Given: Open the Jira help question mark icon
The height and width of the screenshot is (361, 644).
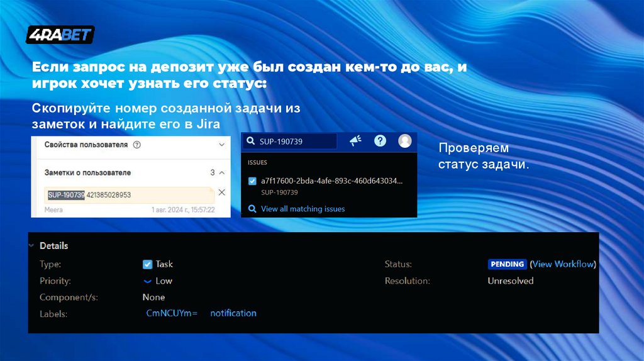Looking at the screenshot, I should click(x=380, y=141).
